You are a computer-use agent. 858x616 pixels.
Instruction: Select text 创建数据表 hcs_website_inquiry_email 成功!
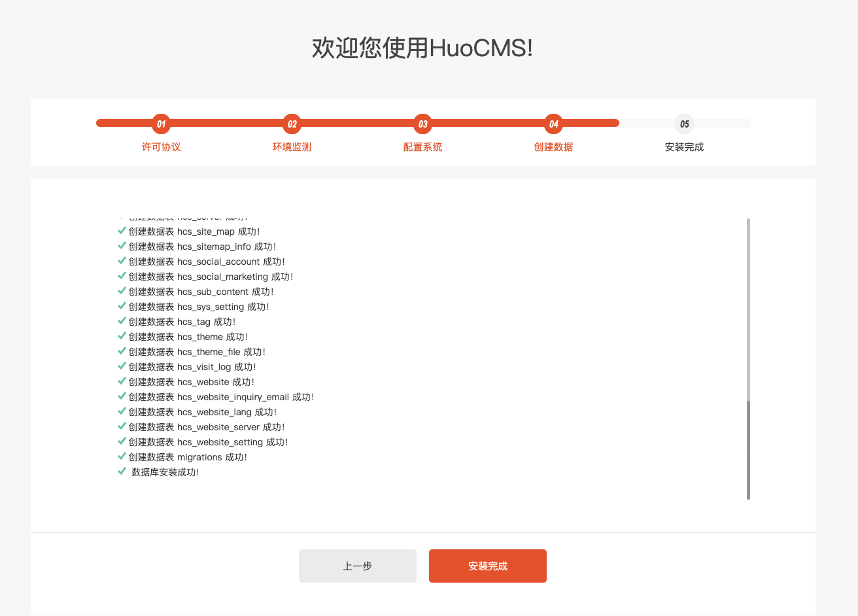[221, 397]
